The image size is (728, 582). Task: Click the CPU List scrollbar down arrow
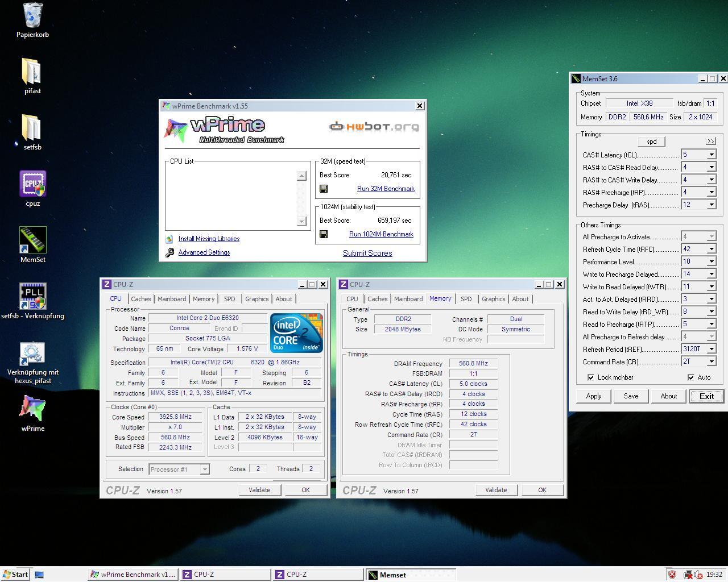[x=302, y=221]
